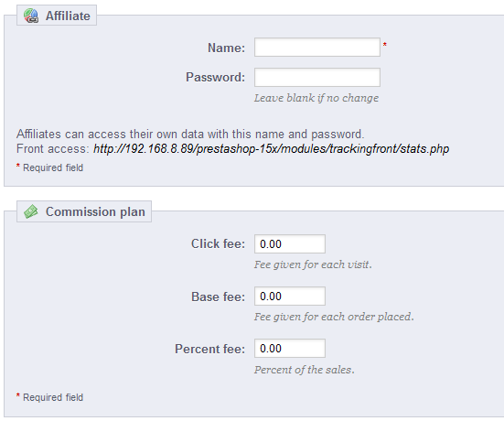Click the Password field label
Image resolution: width=504 pixels, height=421 pixels.
tap(215, 77)
